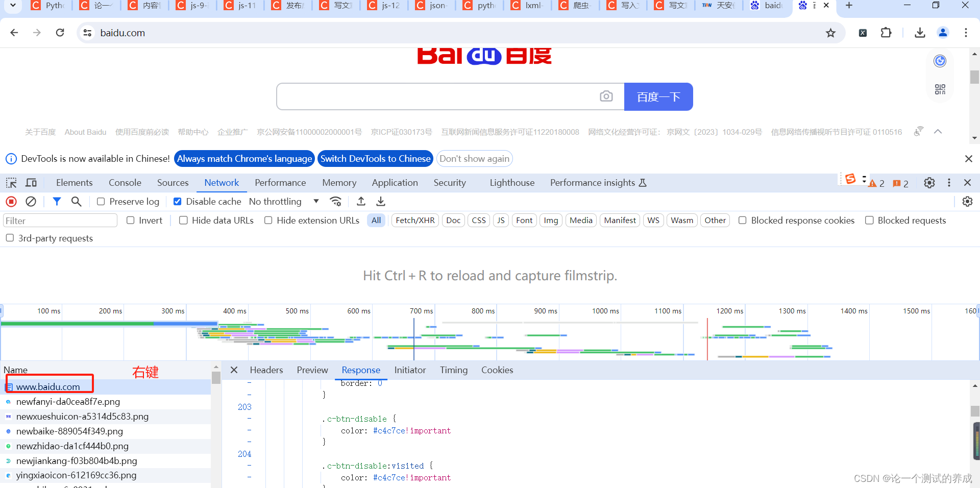This screenshot has height=488, width=980.
Task: Click Switch DevTools to Chinese
Action: click(x=376, y=159)
